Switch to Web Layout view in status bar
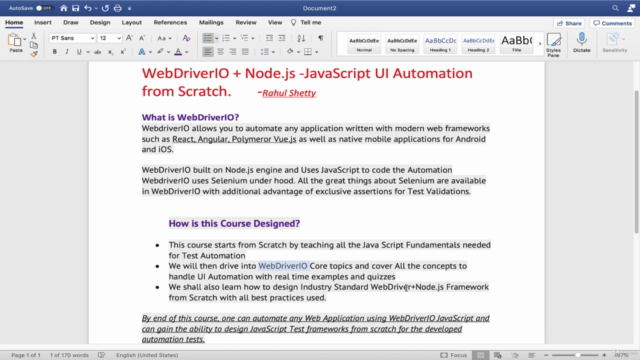The height and width of the screenshot is (360, 640). [498, 355]
